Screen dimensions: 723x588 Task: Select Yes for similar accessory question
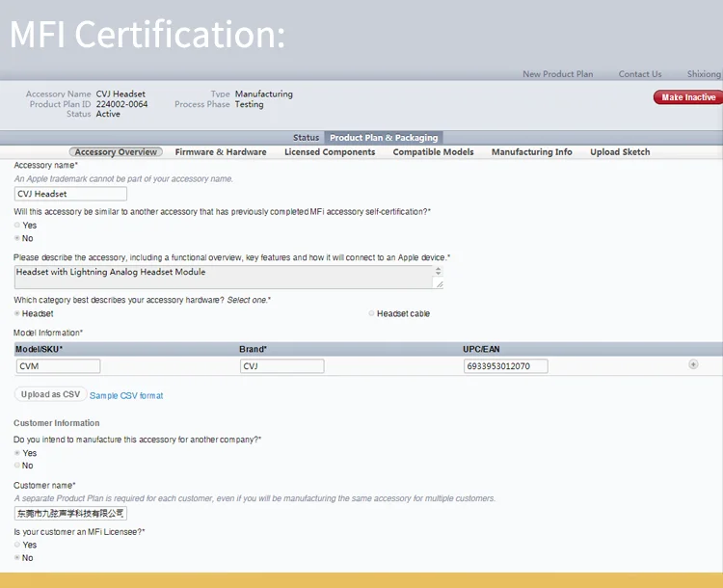(17, 225)
